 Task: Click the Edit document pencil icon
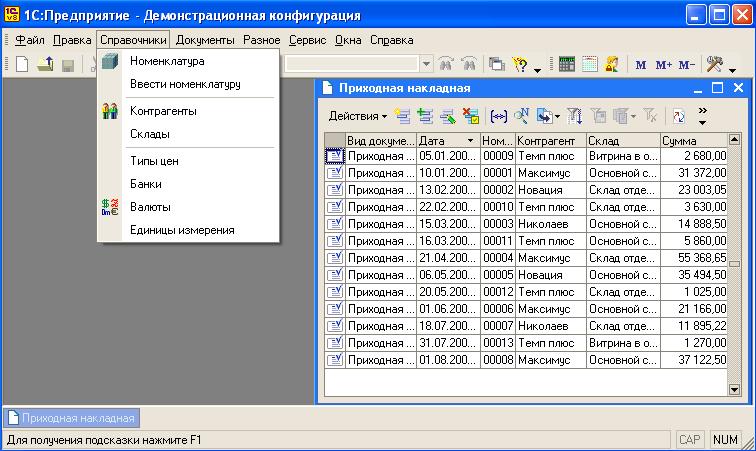tap(447, 116)
